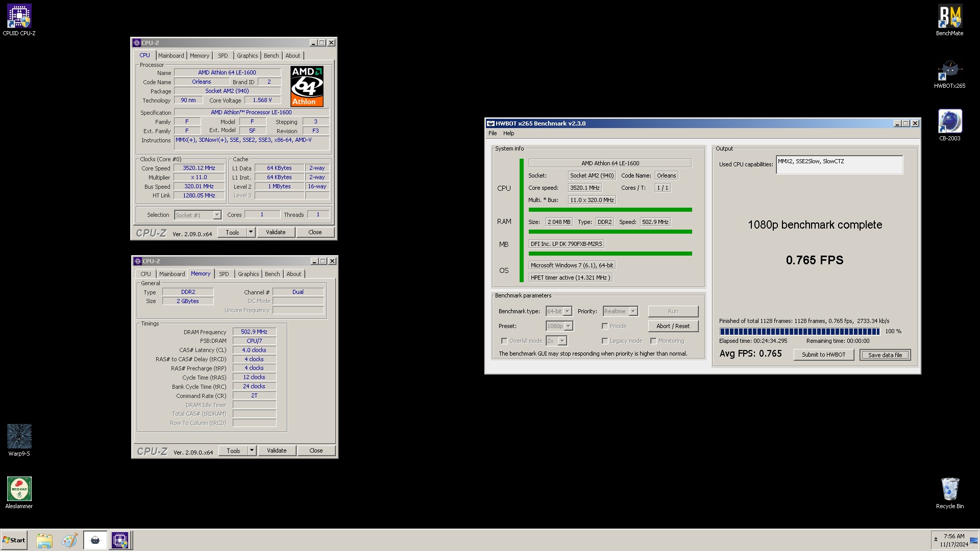This screenshot has height=551, width=980.
Task: Open the Paint taskbar icon
Action: tap(69, 540)
